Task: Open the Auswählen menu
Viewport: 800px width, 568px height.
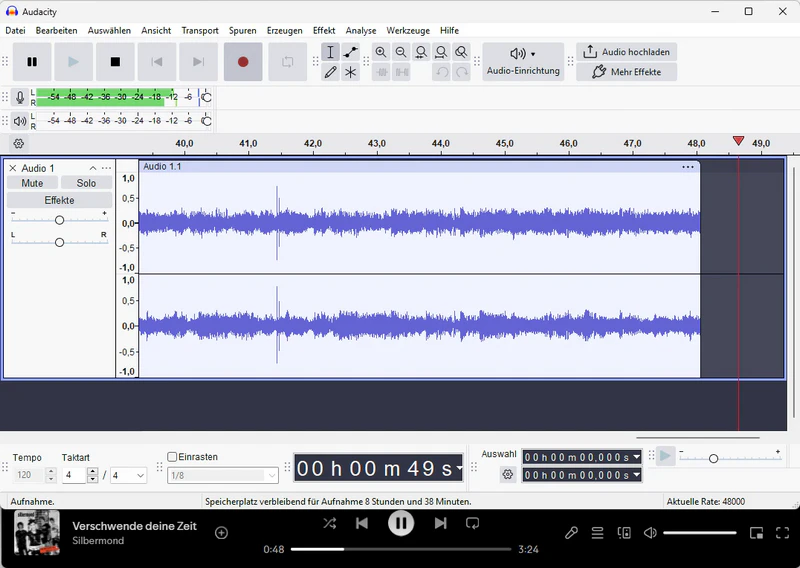Action: pos(109,31)
